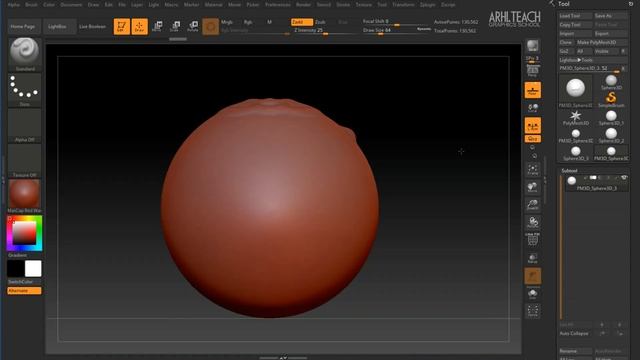Toggle the orange Qxyz rotation button
640x360 pixels.
533,139
